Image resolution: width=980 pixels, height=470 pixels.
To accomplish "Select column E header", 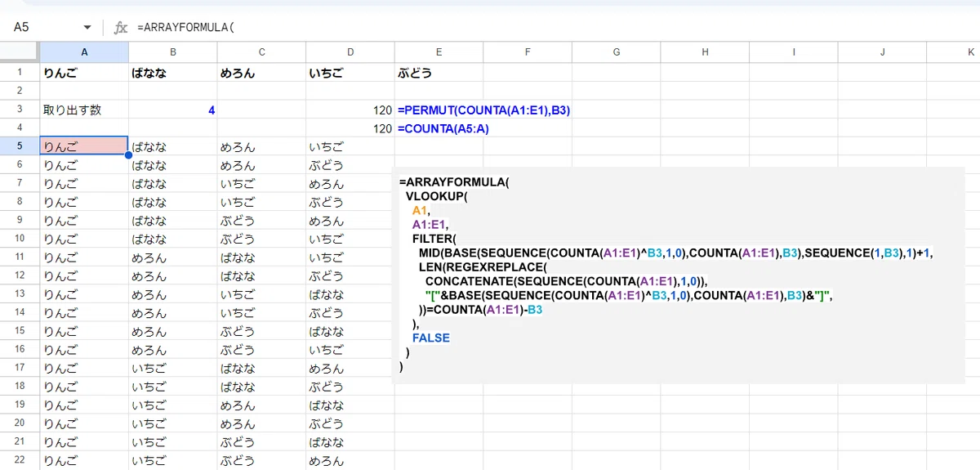I will (x=439, y=52).
